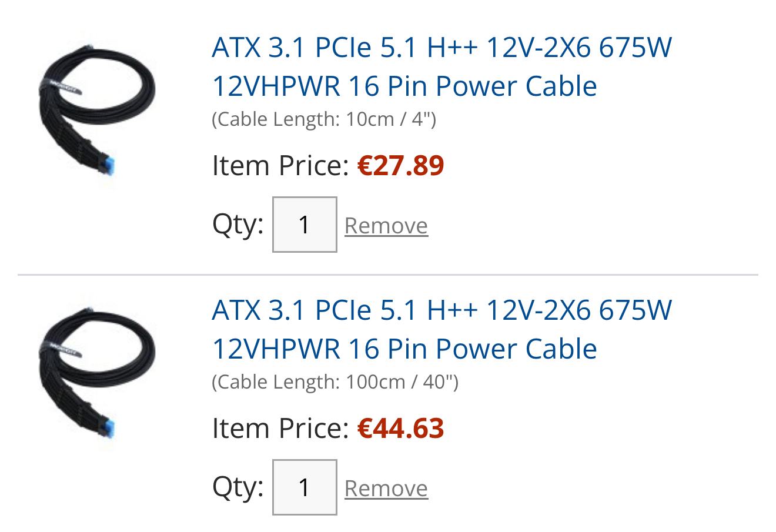
Task: Click the "Cable Length: 10cm / 4"" text
Action: coord(323,119)
